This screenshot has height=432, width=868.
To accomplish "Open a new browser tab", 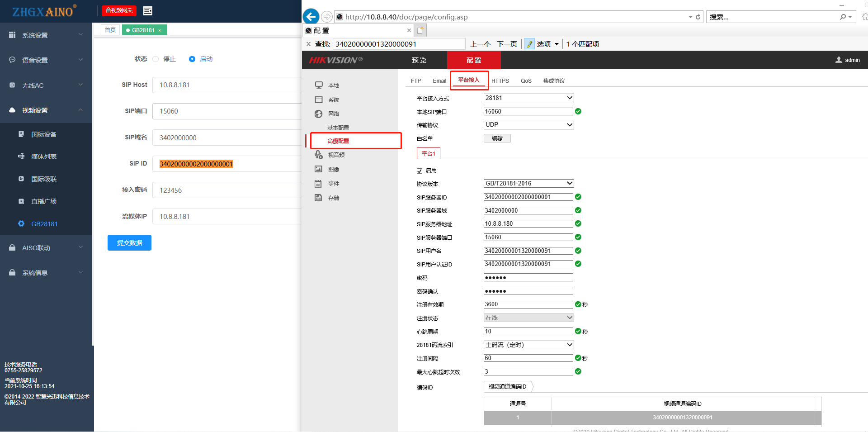I will (x=420, y=30).
